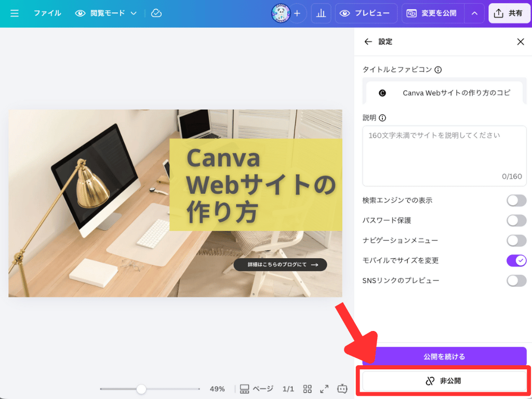
Task: Turn on パスワード保護 toggle
Action: [516, 220]
